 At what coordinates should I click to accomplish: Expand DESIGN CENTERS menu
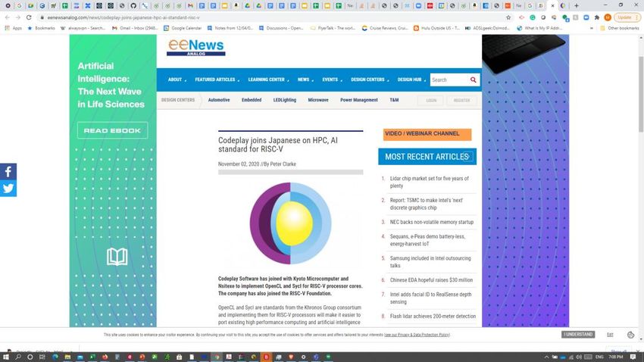(370, 80)
